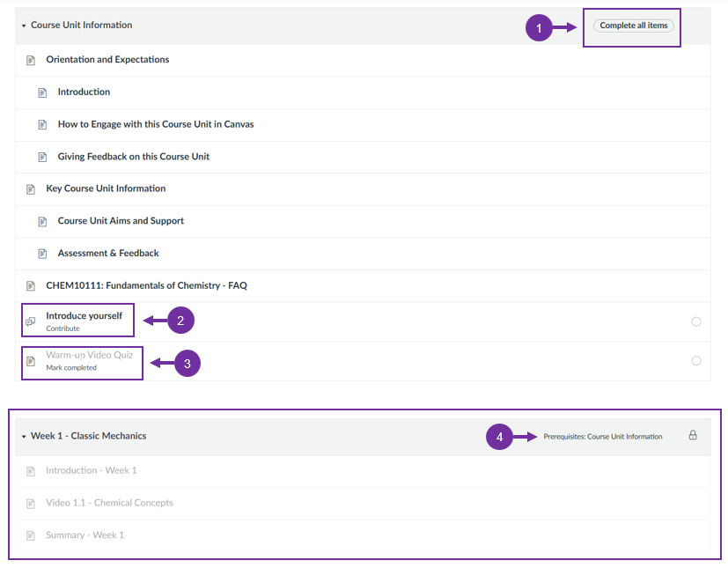Click the page icon next to Key Course Unit Information
728x568 pixels.
point(31,189)
